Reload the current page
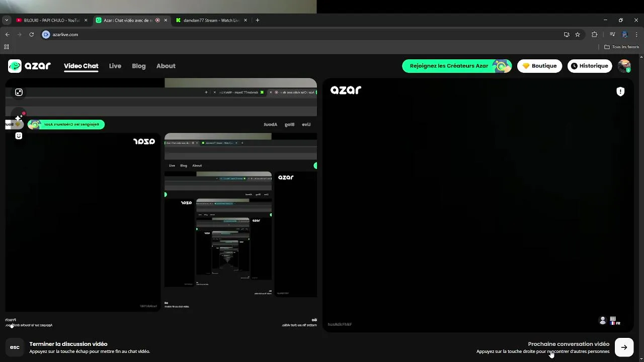This screenshot has width=644, height=362. [x=31, y=35]
